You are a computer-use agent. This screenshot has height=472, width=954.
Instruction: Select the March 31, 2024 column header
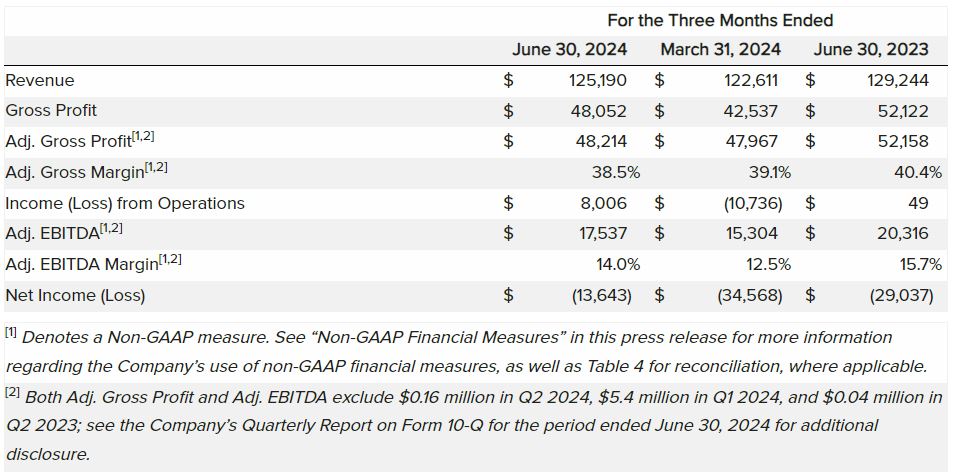[x=720, y=49]
